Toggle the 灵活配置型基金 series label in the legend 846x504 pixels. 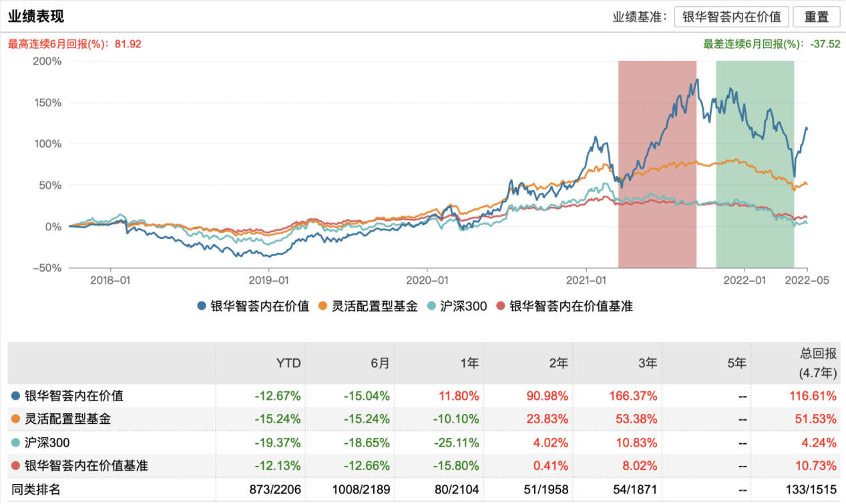click(375, 306)
